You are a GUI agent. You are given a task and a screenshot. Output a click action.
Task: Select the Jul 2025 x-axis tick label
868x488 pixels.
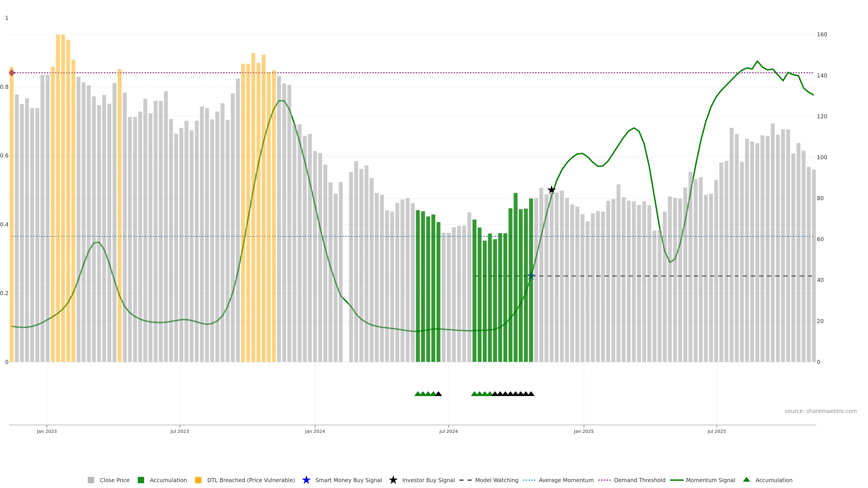(716, 431)
